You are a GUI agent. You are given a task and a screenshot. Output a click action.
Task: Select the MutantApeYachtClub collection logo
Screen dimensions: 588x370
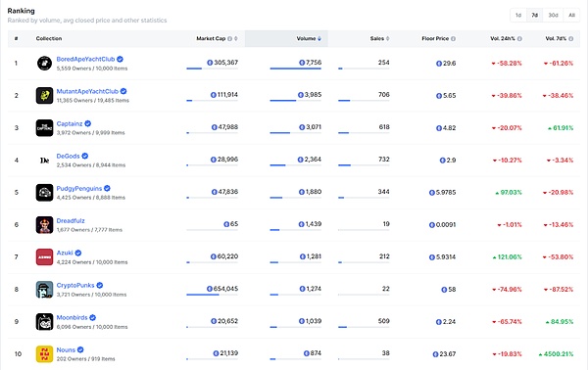tap(44, 96)
